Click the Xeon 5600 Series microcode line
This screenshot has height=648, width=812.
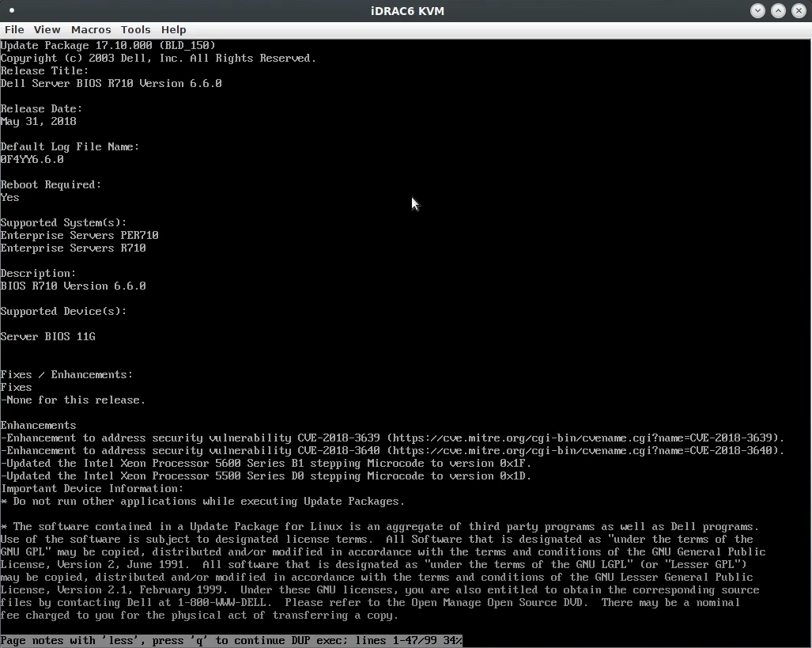coord(266,464)
